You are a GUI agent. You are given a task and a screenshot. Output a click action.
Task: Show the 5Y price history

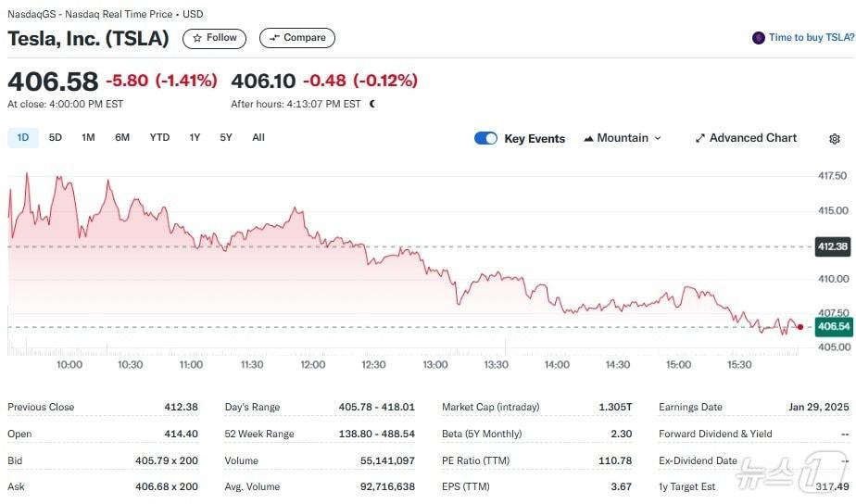226,138
